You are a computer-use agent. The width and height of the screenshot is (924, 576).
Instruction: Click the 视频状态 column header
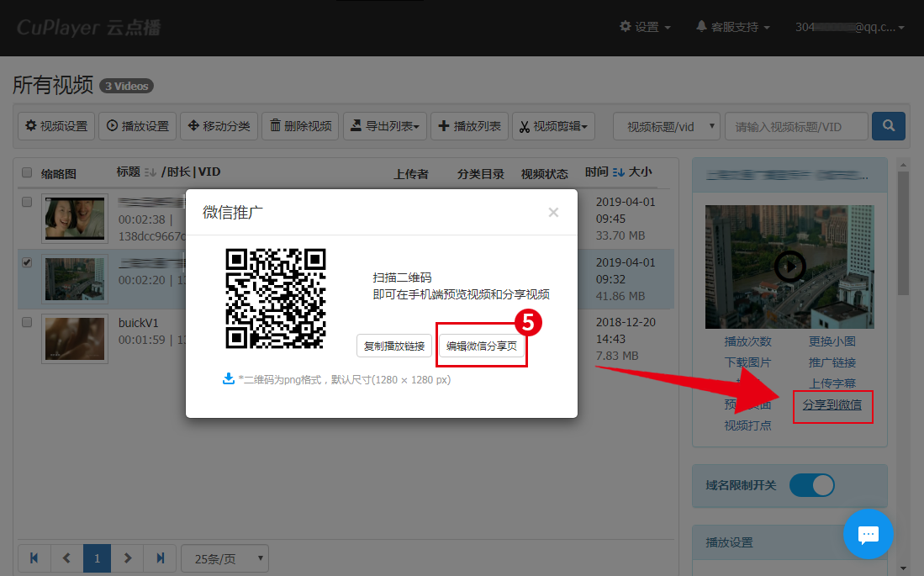click(x=544, y=174)
